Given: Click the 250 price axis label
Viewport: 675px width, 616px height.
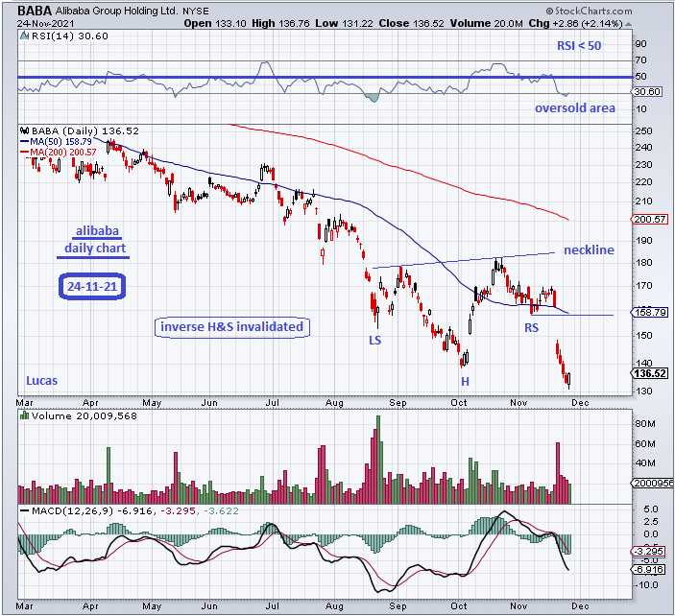Looking at the screenshot, I should [644, 130].
